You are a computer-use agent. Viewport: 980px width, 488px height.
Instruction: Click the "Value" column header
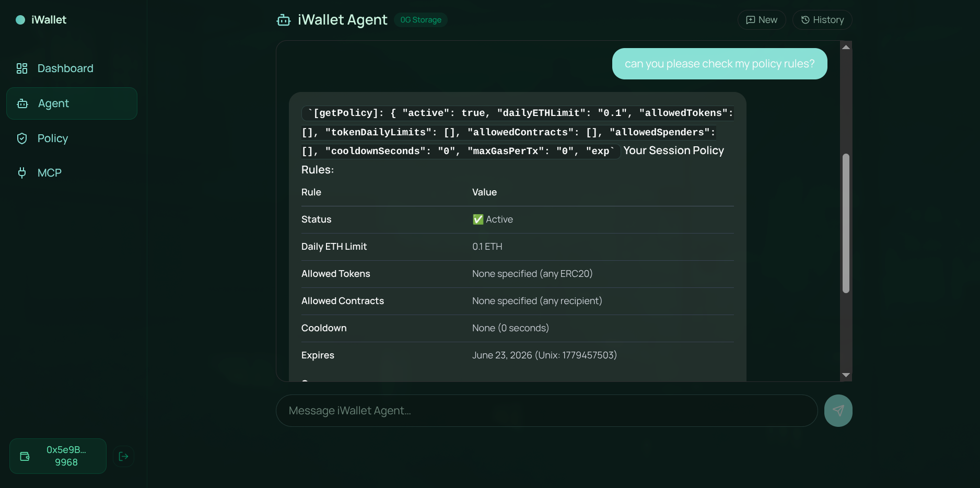tap(485, 192)
